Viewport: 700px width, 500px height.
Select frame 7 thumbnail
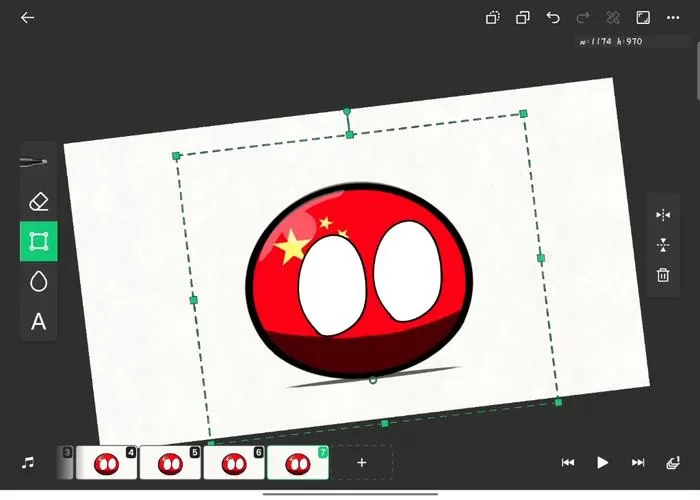[x=298, y=462]
